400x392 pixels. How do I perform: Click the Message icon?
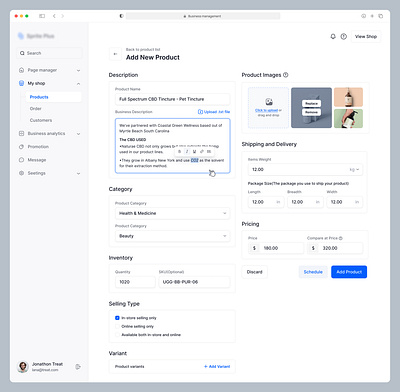click(21, 160)
